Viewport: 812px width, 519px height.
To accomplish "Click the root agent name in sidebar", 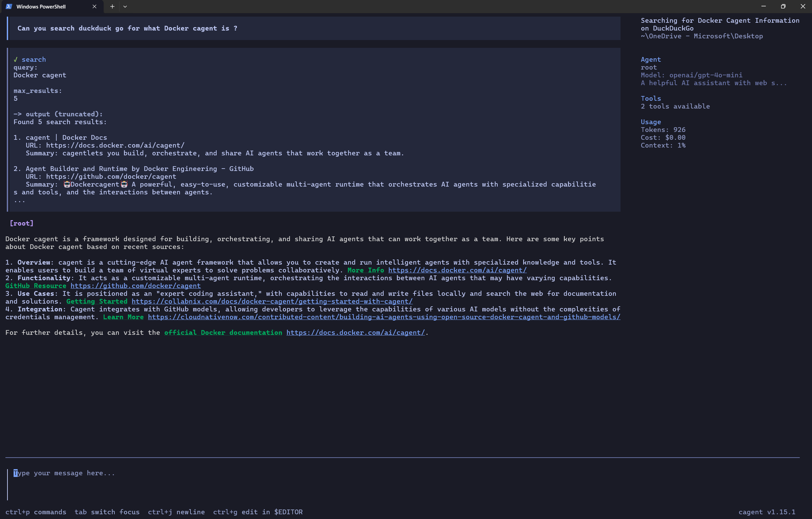I will pos(649,68).
